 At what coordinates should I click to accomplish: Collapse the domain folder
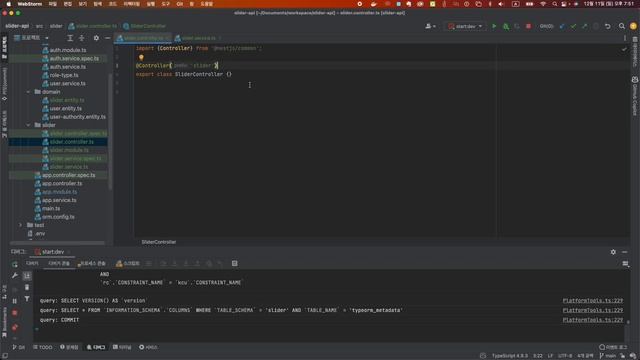coord(28,92)
